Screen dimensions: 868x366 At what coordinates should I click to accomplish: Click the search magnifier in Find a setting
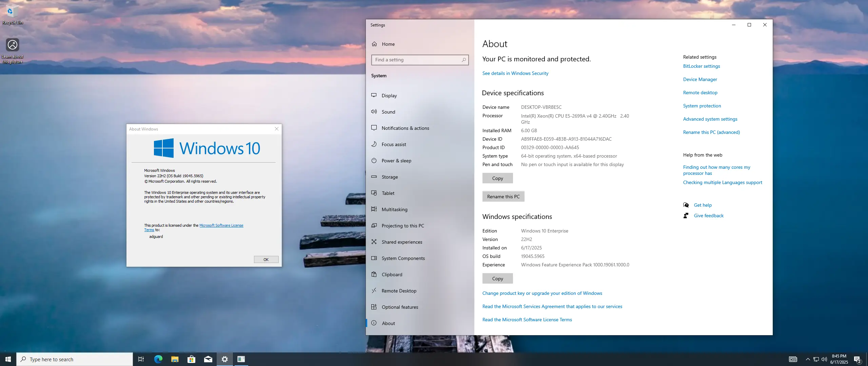[463, 60]
